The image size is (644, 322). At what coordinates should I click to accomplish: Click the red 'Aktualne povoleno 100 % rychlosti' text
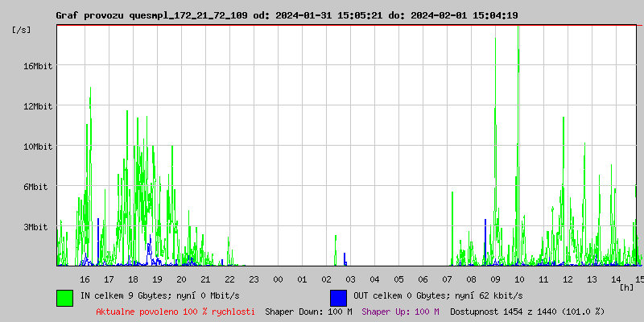(x=175, y=312)
